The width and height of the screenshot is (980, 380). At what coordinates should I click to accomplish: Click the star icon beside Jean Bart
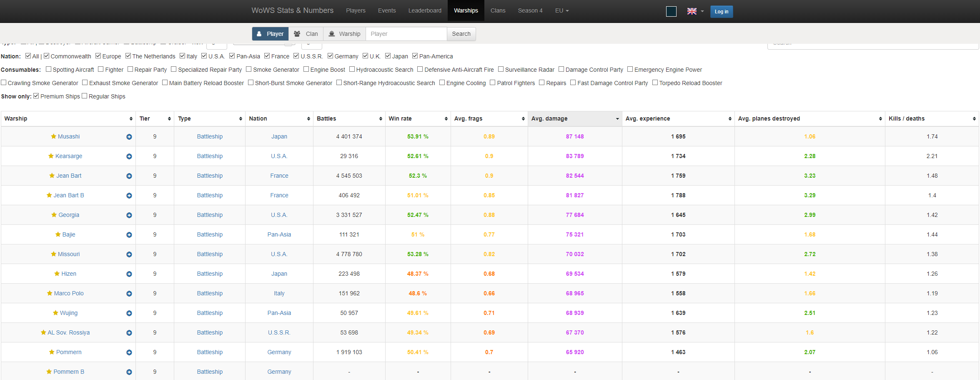[52, 176]
